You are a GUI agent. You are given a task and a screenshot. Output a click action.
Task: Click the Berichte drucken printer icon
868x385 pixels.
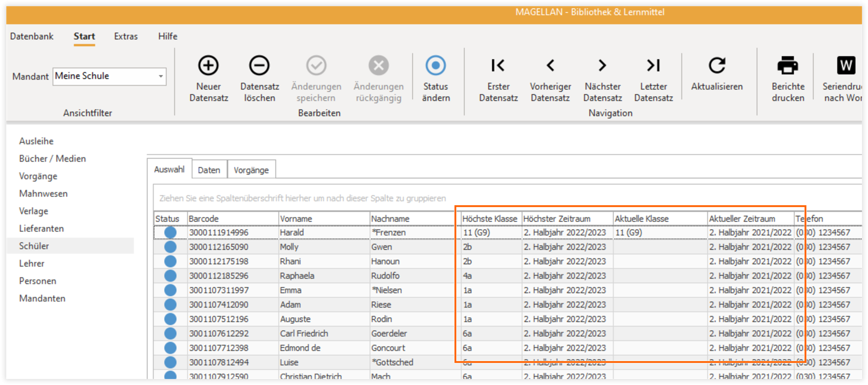coord(787,65)
